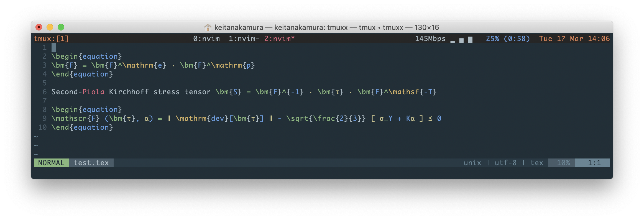644x220 pixels.
Task: Click the word stress on line 6
Action: pyautogui.click(x=167, y=92)
